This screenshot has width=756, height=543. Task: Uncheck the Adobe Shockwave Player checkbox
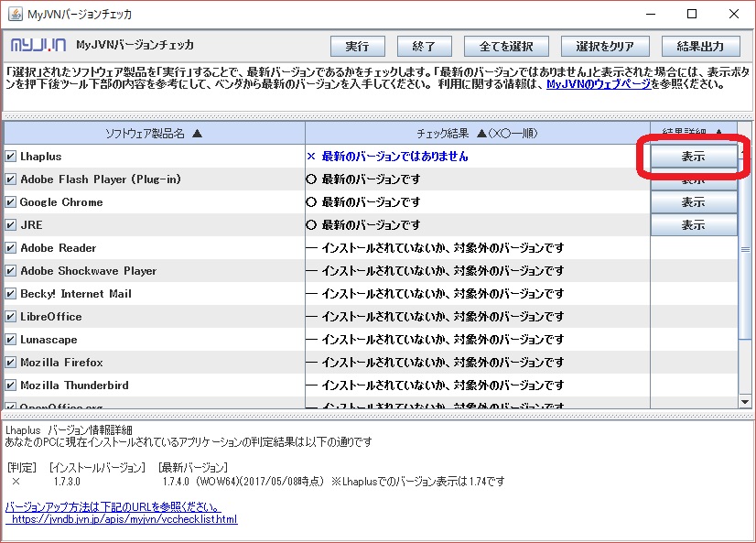coord(11,271)
